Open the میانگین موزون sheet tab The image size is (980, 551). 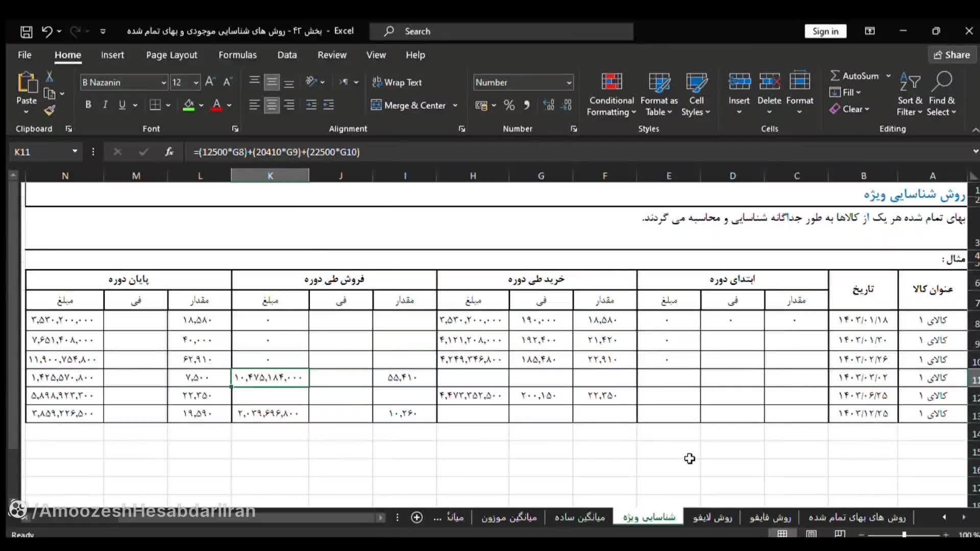(x=509, y=517)
